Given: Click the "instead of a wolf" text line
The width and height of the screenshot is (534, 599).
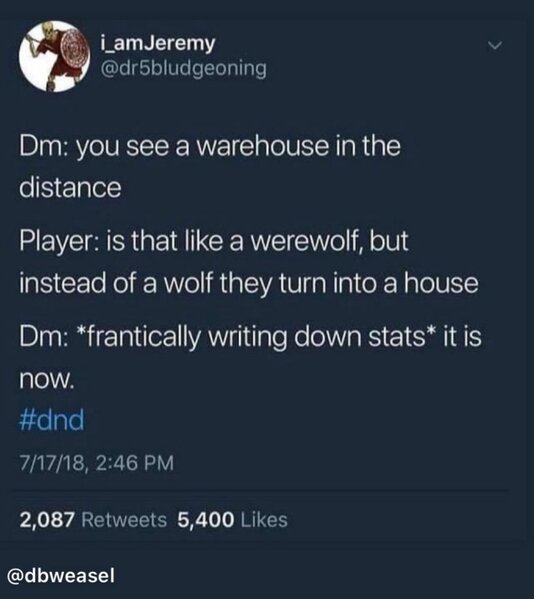Looking at the screenshot, I should tap(249, 284).
